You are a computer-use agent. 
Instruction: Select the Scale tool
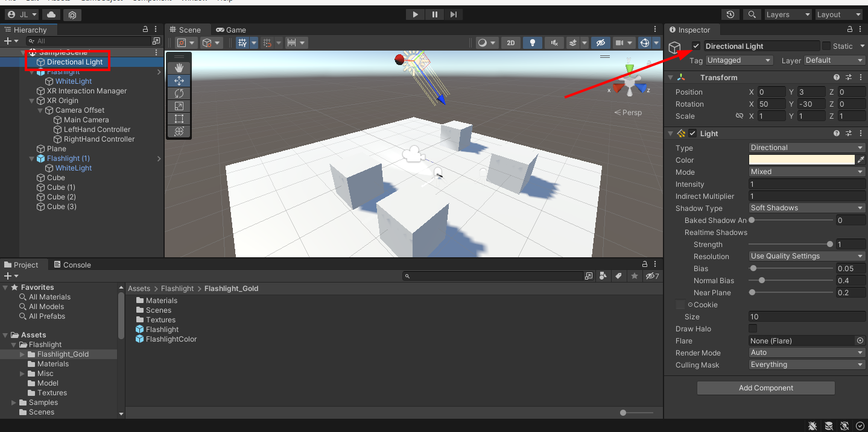coord(178,105)
